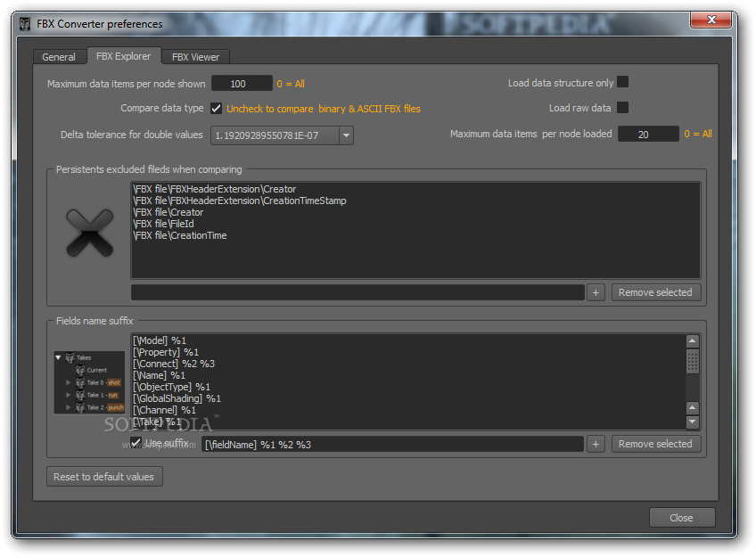Click the suffix list scroll up arrow
The image size is (756, 557).
click(693, 341)
